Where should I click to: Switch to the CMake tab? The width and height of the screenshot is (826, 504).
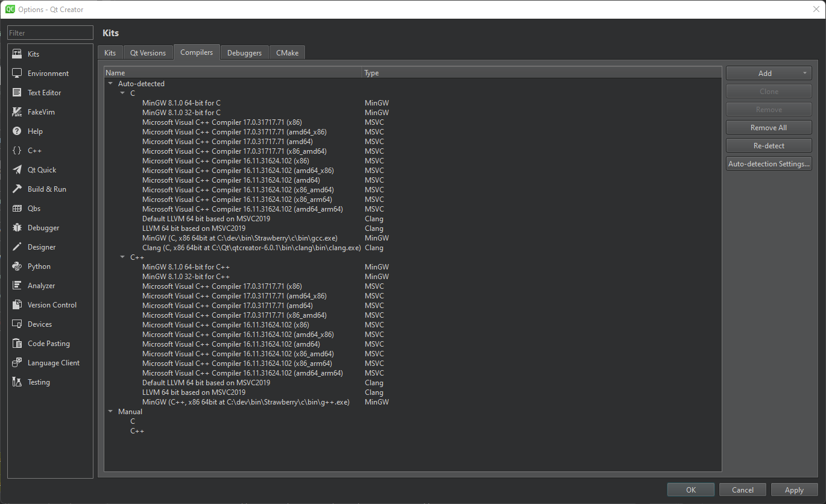coord(287,53)
